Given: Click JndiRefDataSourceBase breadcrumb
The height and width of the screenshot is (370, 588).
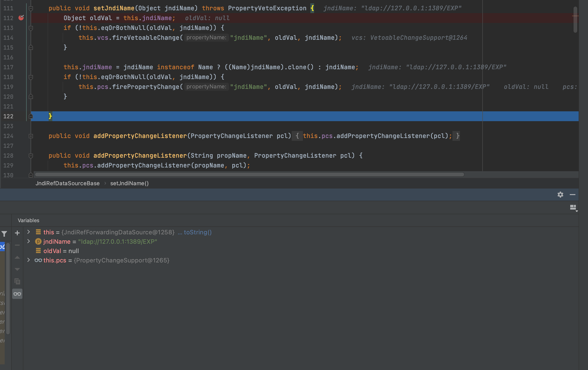Looking at the screenshot, I should point(67,183).
